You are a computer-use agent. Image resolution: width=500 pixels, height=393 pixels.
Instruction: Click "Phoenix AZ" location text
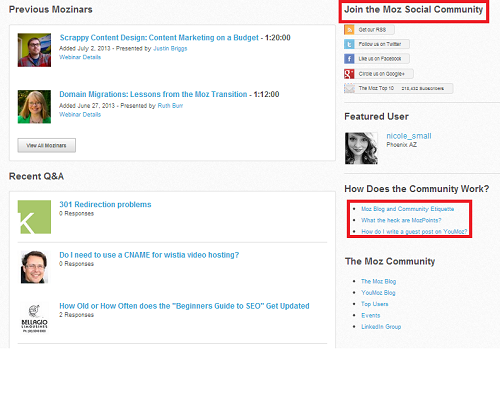(x=401, y=145)
